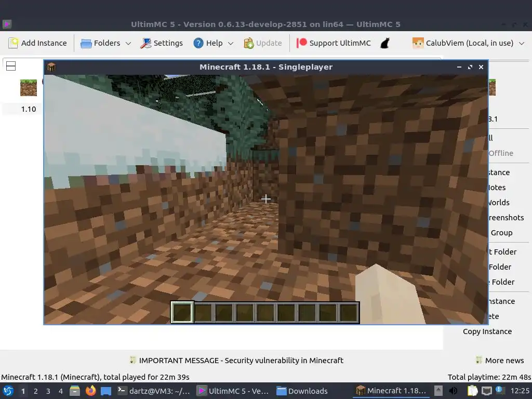Click the Total playtime status text
The height and width of the screenshot is (399, 532).
point(489,377)
